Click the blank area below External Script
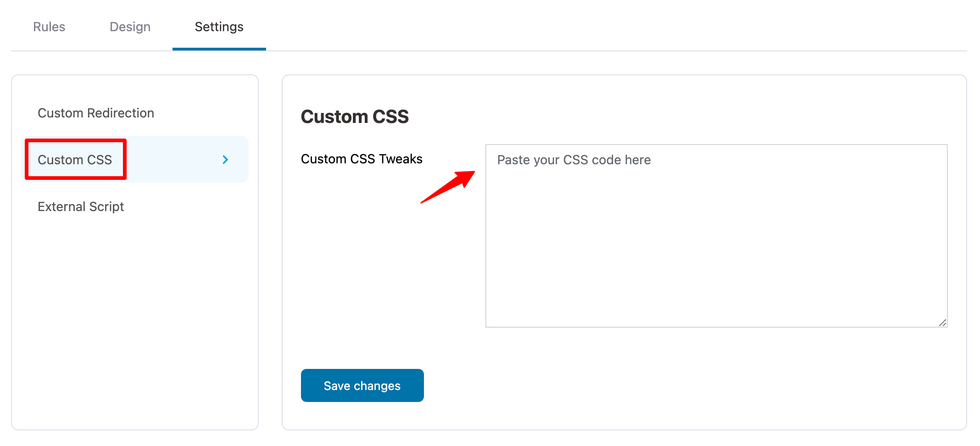The image size is (980, 446). point(135,321)
